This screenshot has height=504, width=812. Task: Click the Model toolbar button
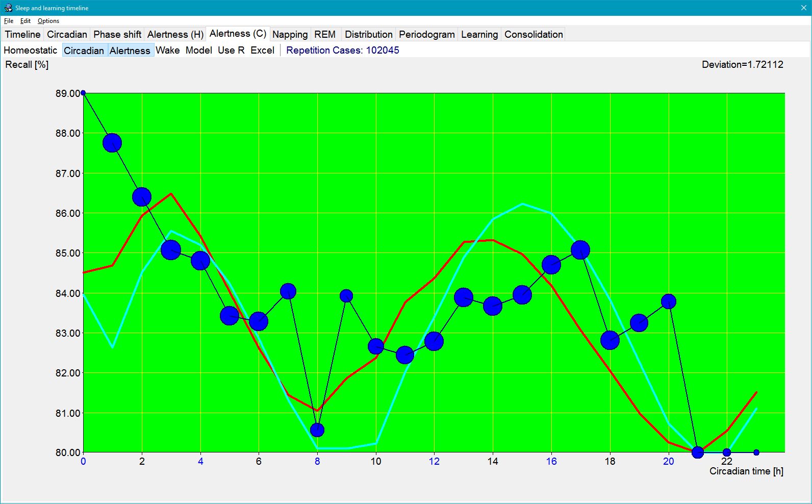point(199,50)
